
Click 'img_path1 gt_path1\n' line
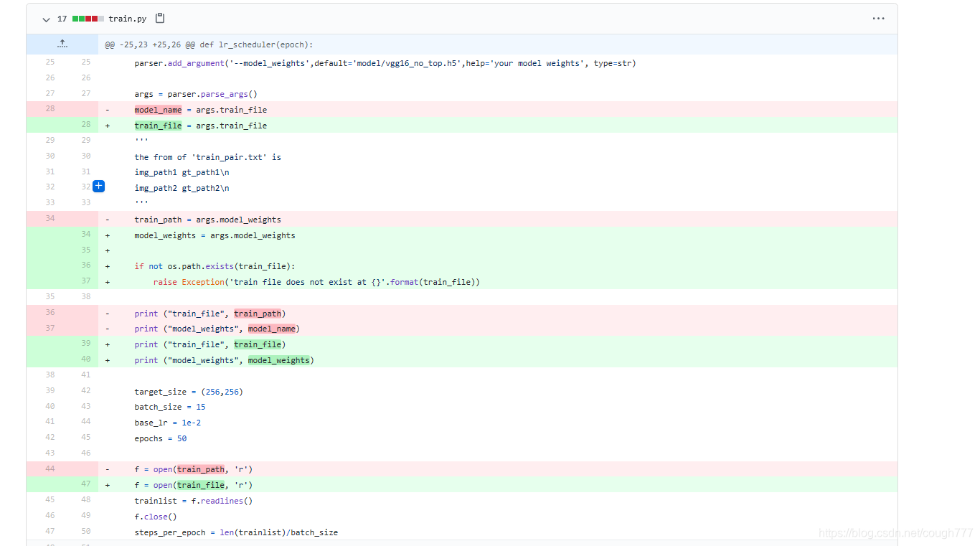[182, 172]
